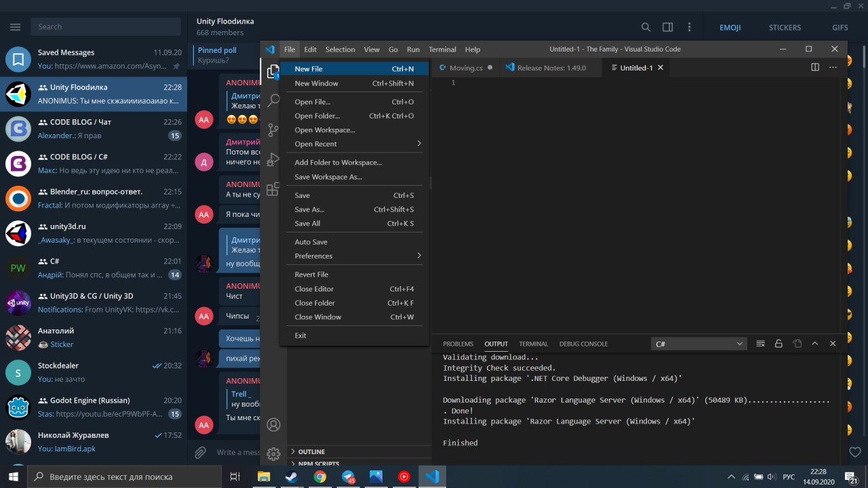
Task: Open Source Control view in VS Code
Action: [x=273, y=130]
